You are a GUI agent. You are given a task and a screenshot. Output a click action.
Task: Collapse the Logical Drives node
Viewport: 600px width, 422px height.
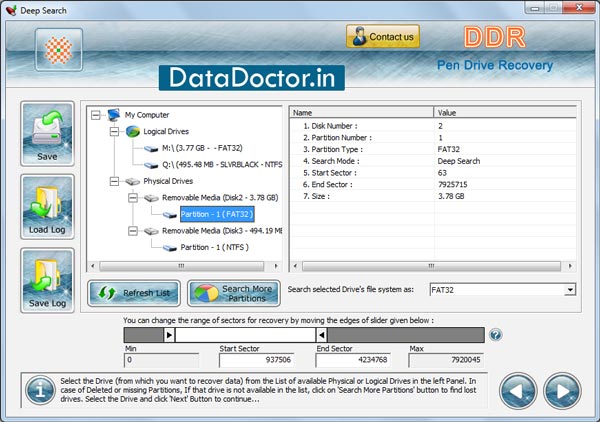[x=114, y=132]
